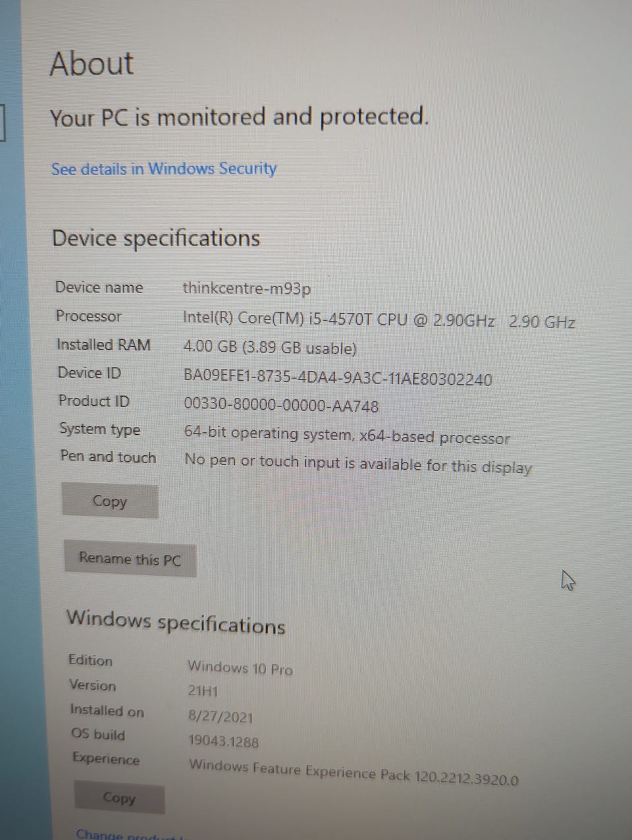Image resolution: width=632 pixels, height=840 pixels.
Task: Click the No pen or touch input text
Action: point(358,464)
